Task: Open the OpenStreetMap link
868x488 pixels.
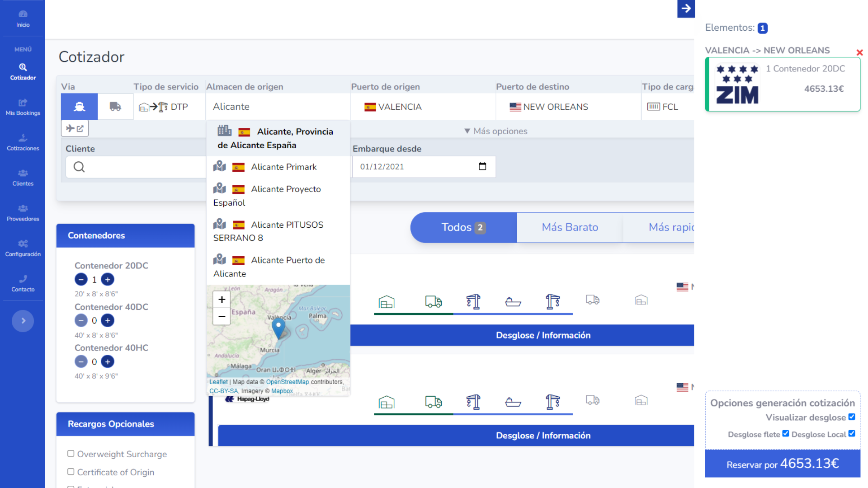Action: (x=288, y=382)
